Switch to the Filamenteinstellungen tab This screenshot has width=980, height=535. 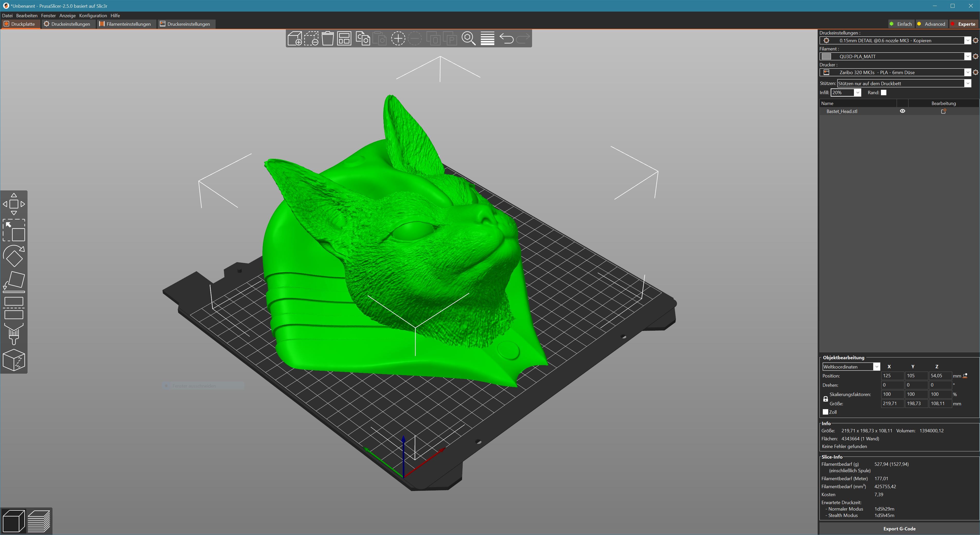125,24
